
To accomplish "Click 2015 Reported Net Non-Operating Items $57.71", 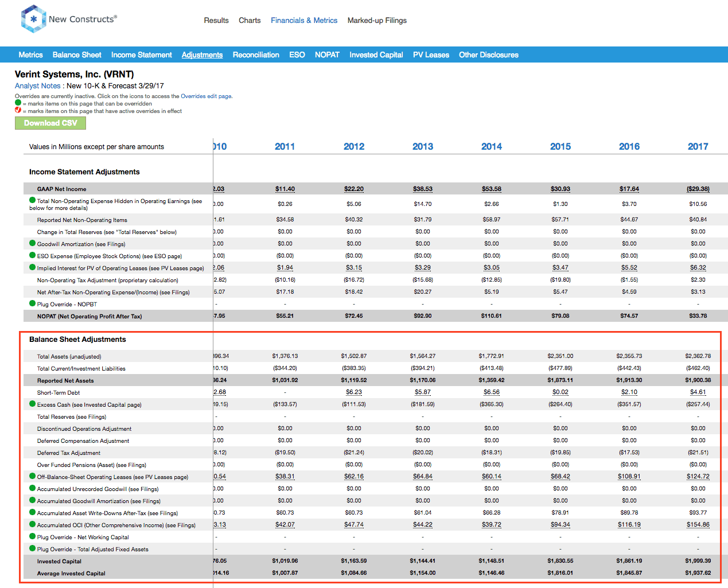I will [x=560, y=219].
